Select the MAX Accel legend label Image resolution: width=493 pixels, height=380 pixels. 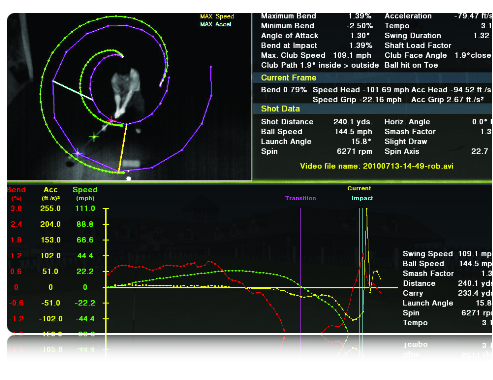pyautogui.click(x=216, y=24)
